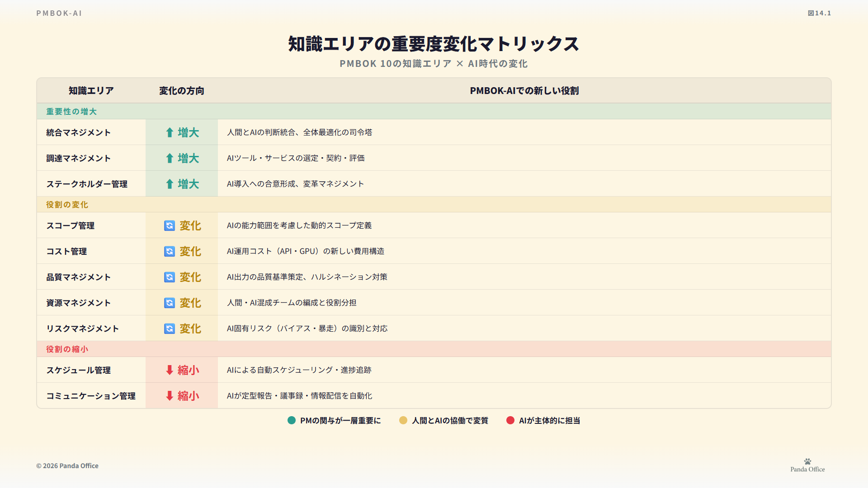The width and height of the screenshot is (868, 488).
Task: Click the red legend dot for AIが主体的に担当
Action: (x=510, y=421)
